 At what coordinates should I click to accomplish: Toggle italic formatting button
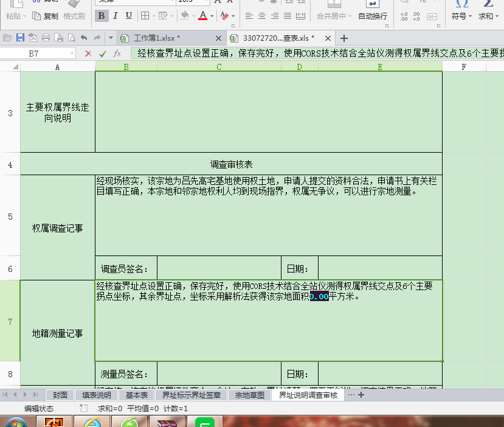tap(116, 16)
